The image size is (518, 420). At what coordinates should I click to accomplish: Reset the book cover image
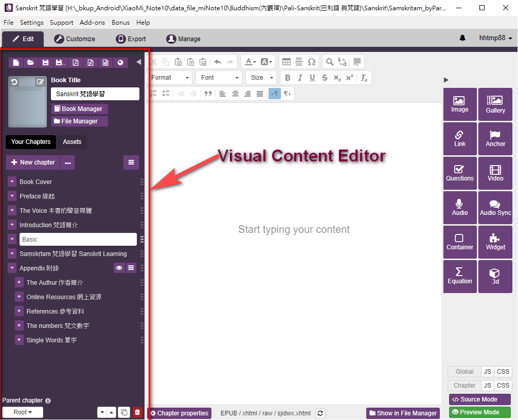tap(14, 82)
